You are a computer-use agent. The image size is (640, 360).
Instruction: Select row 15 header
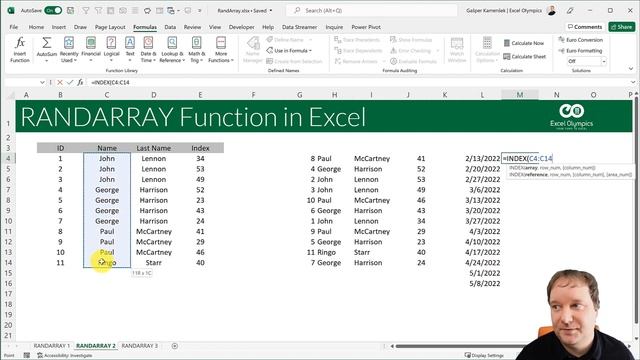click(8, 273)
